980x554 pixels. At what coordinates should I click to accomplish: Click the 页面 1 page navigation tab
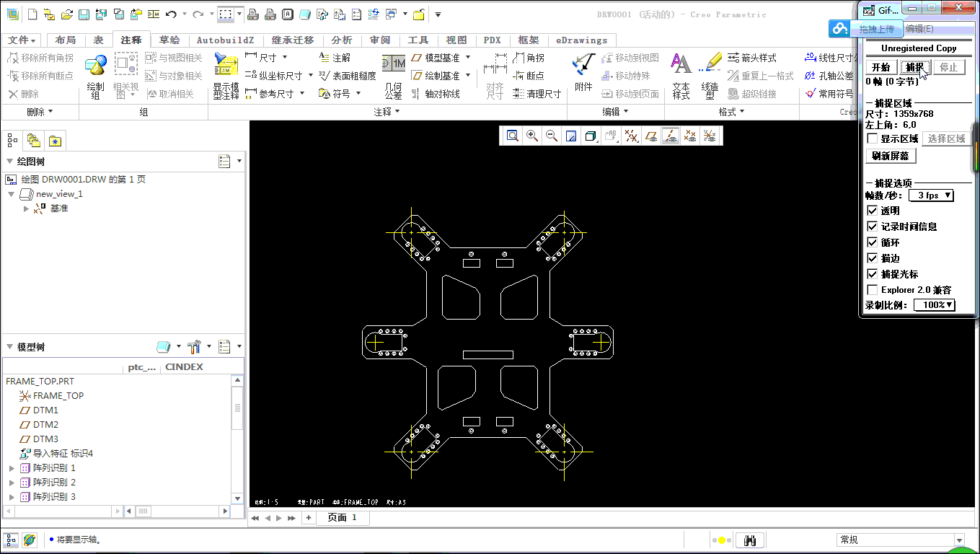pos(343,517)
